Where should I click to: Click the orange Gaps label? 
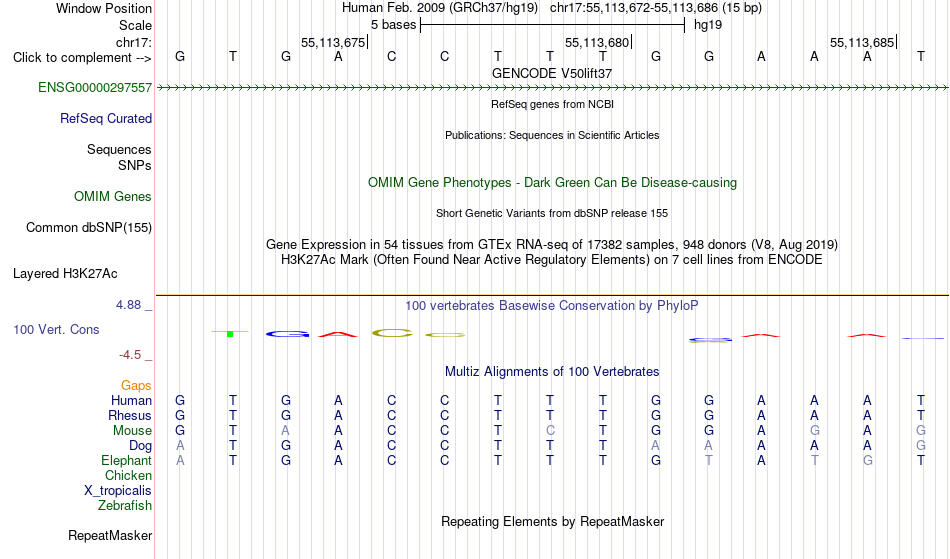point(136,386)
